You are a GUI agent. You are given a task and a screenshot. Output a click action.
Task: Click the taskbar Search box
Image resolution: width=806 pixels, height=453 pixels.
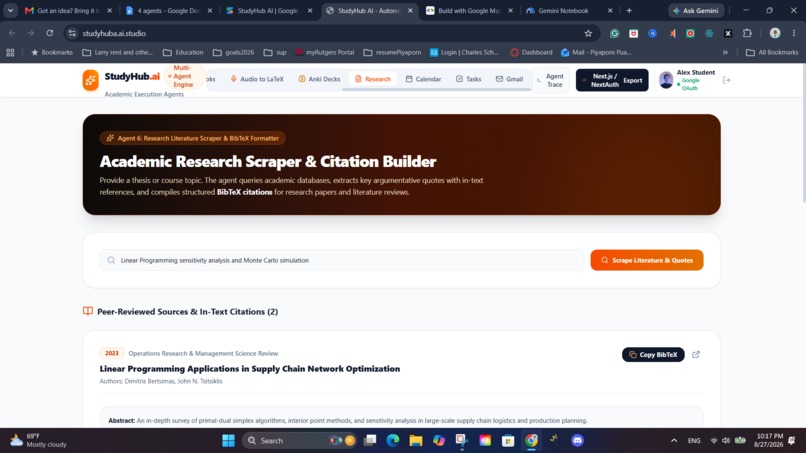point(300,441)
